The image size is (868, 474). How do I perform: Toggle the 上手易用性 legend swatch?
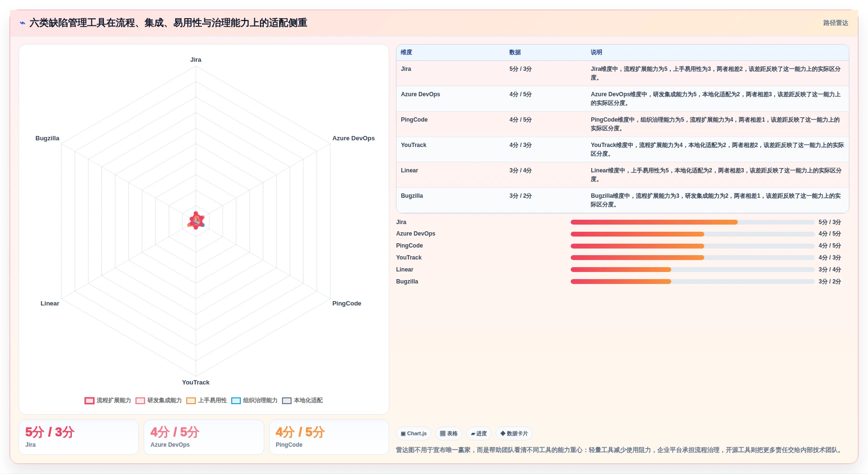191,401
